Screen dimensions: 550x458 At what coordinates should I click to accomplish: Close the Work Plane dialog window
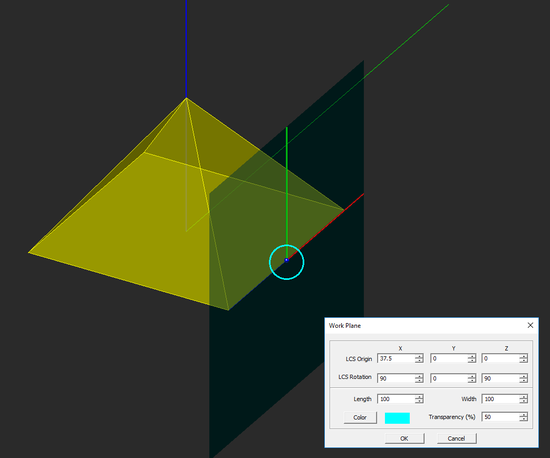530,325
